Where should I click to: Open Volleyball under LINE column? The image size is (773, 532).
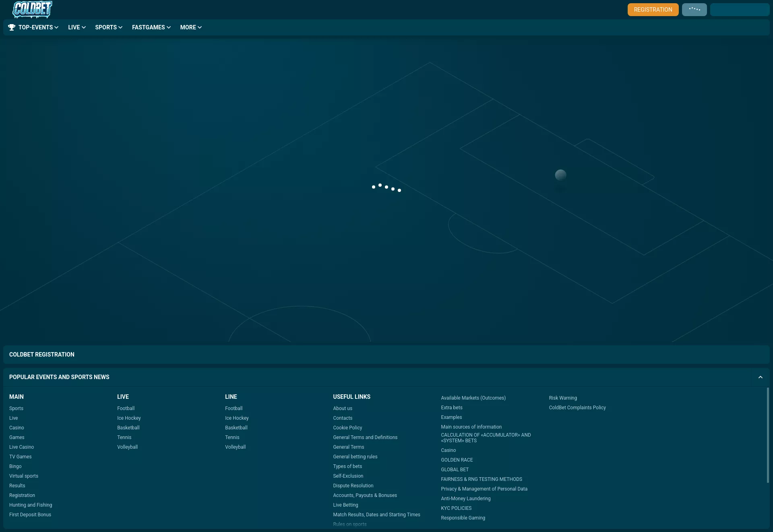236,447
